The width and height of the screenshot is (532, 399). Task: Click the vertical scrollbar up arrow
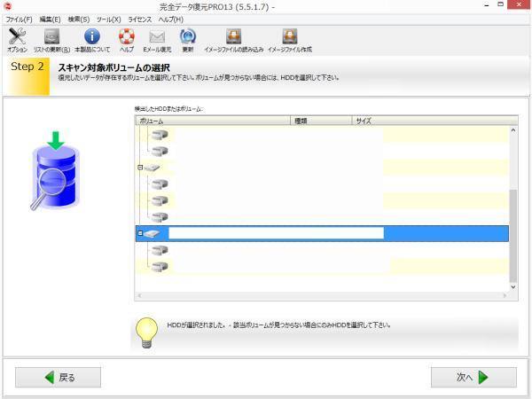[512, 131]
